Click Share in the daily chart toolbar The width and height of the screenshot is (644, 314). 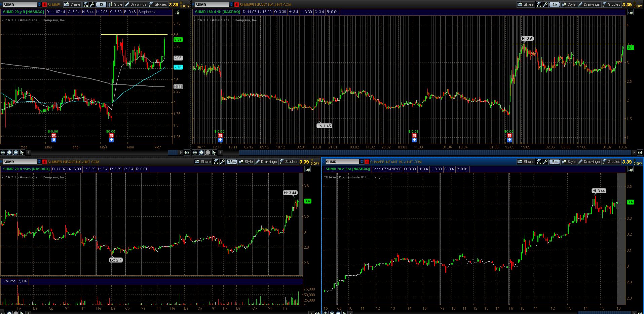72,4
